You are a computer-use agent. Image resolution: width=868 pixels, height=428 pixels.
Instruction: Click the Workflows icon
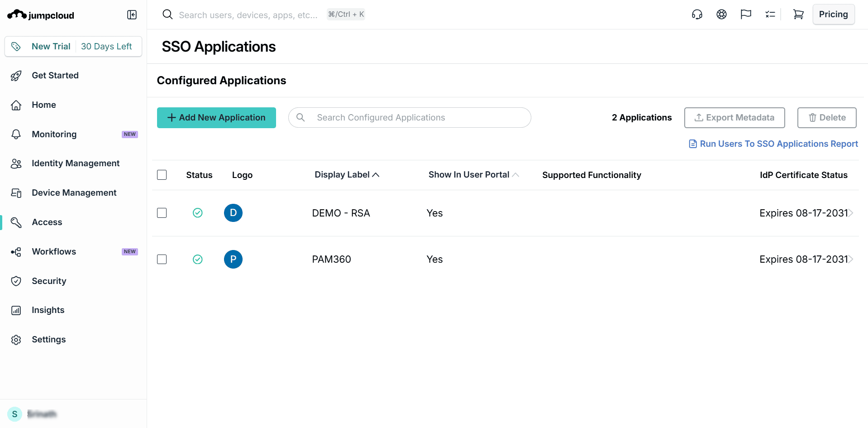click(x=16, y=252)
